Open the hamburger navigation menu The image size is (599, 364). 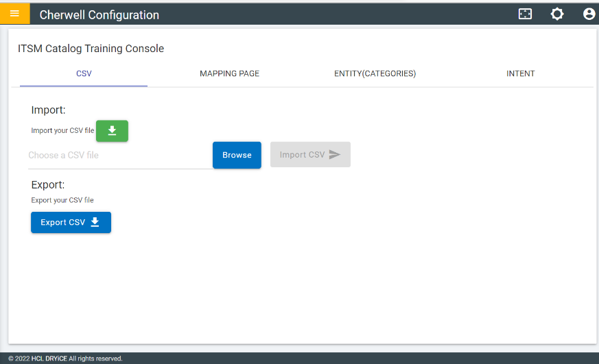coord(14,14)
